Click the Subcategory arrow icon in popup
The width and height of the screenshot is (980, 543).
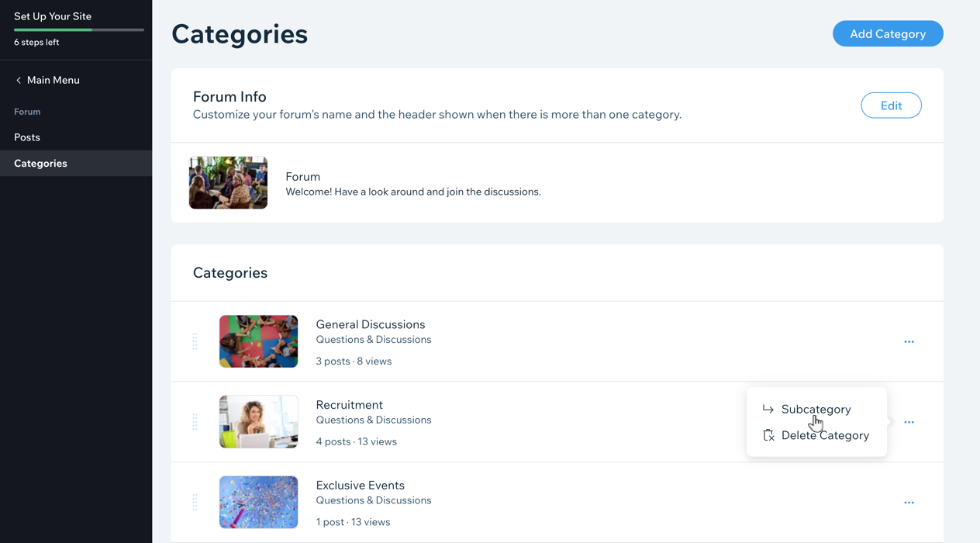[x=768, y=409]
